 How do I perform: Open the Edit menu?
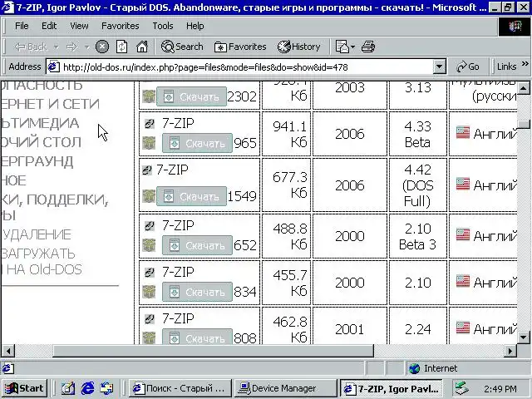coord(49,26)
